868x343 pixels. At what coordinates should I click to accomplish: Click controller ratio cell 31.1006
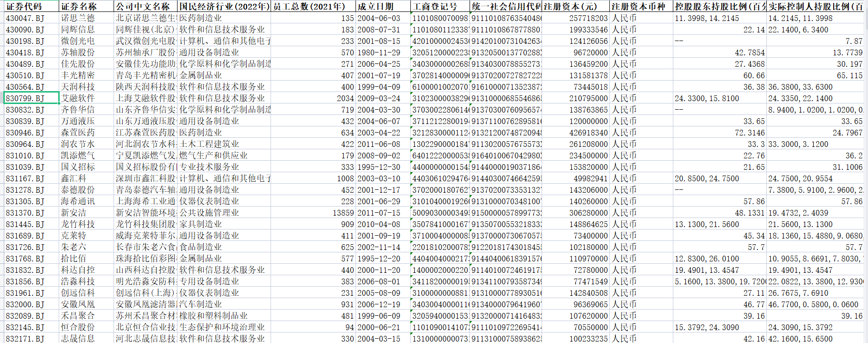pyautogui.click(x=816, y=167)
